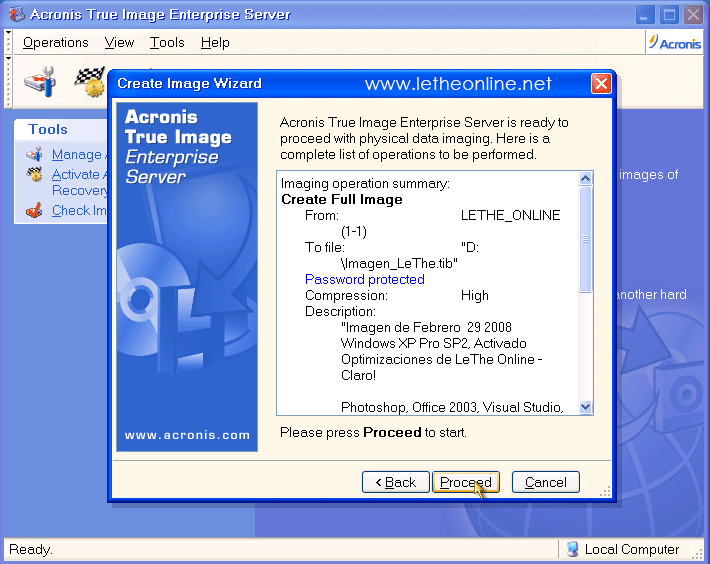
Task: Click the Check Image link in Tools panel
Action: coord(79,210)
